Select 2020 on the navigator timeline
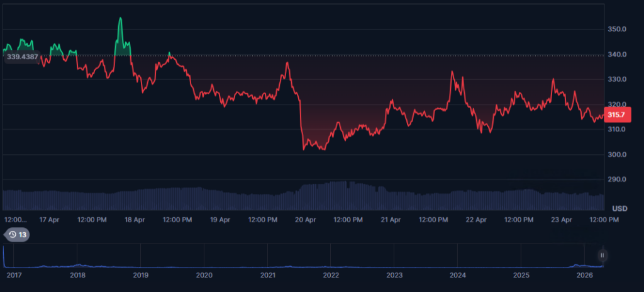644x292 pixels. tap(204, 276)
